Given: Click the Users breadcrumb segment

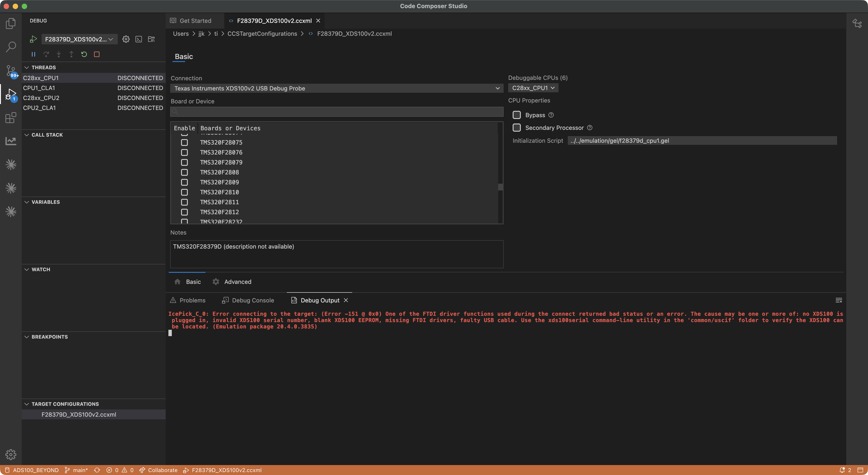Looking at the screenshot, I should click(181, 34).
